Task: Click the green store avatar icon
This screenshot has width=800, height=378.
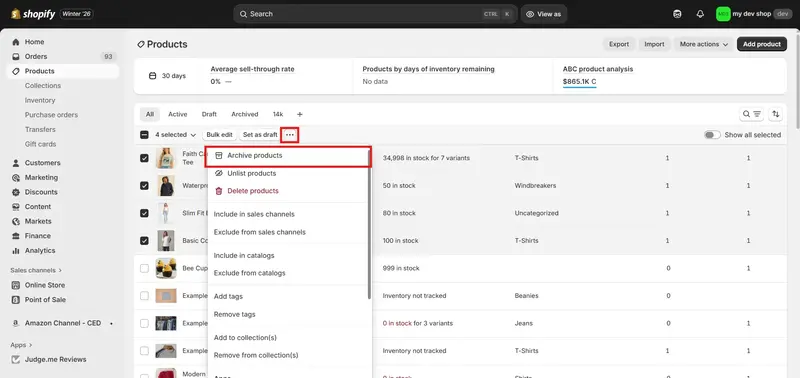Action: (x=723, y=14)
